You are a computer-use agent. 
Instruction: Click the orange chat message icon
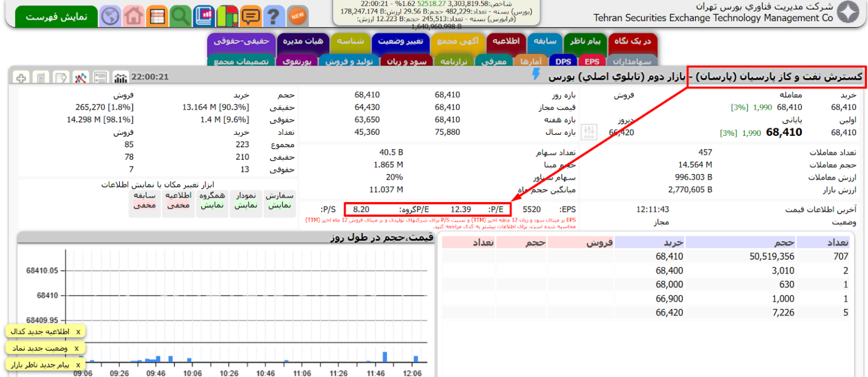pyautogui.click(x=251, y=16)
